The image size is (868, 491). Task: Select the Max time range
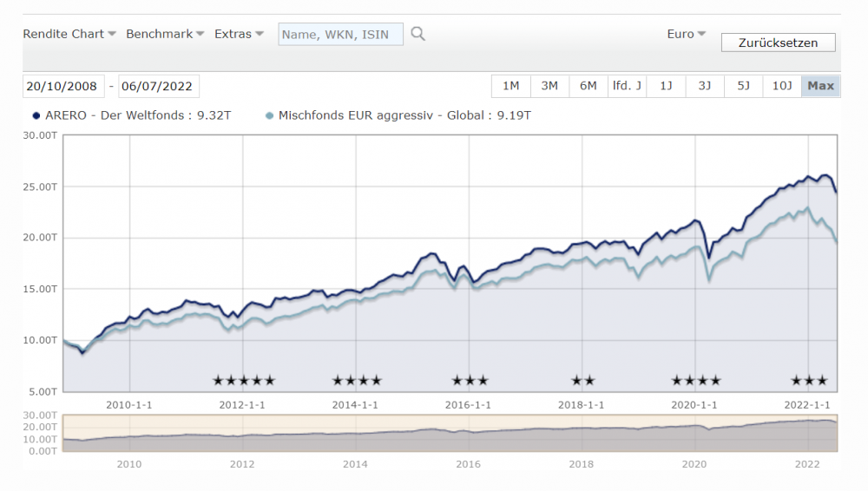[821, 86]
